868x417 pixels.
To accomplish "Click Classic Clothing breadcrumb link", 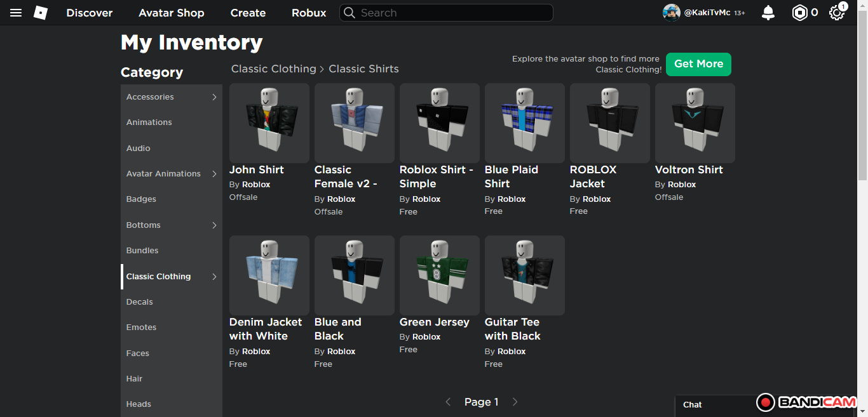I will point(273,69).
